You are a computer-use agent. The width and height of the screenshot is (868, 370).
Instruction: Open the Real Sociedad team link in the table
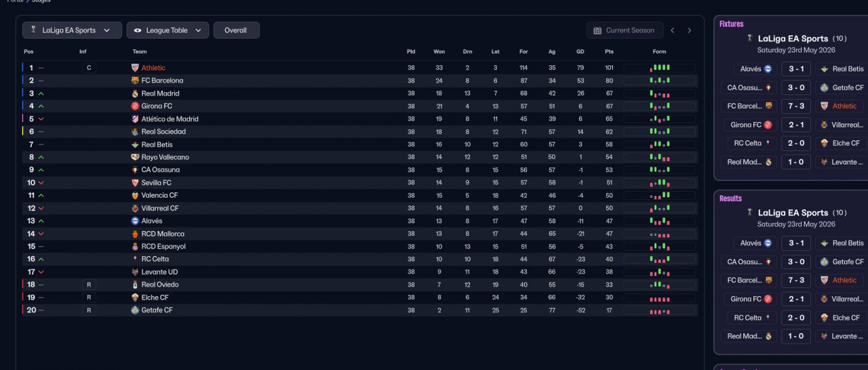point(163,132)
